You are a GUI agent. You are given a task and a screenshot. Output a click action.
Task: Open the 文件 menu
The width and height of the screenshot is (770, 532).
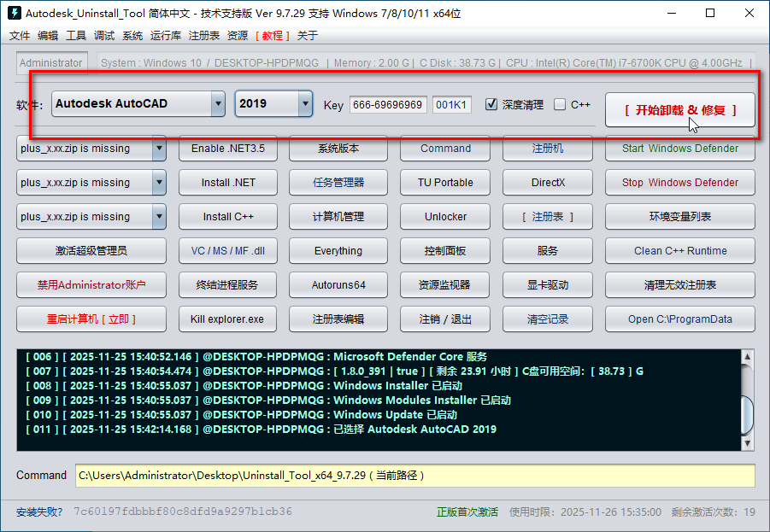[20, 35]
